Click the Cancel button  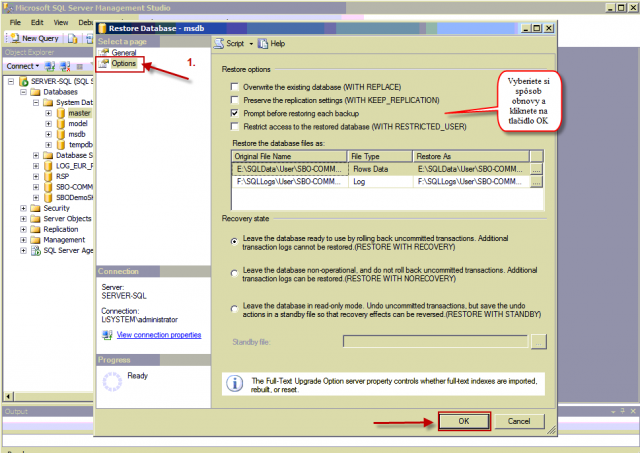(x=519, y=421)
